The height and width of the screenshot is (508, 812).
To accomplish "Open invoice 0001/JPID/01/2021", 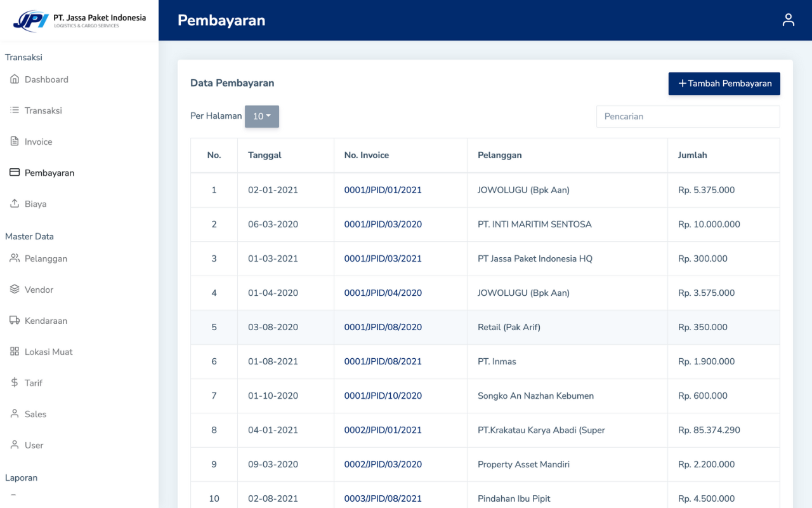I will pos(382,190).
